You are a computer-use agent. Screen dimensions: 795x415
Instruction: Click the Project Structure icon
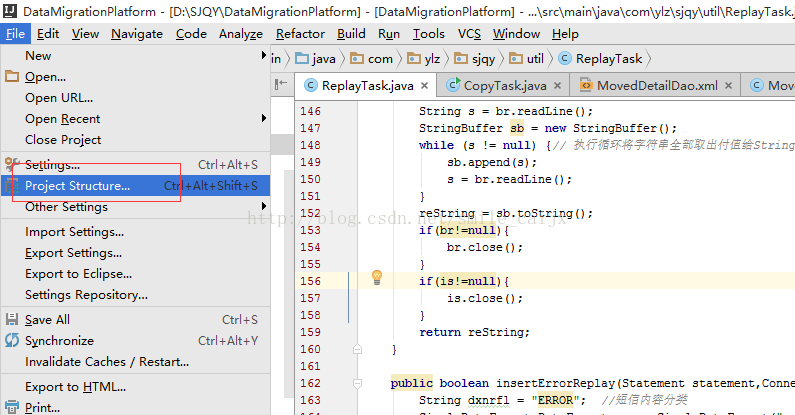[12, 185]
